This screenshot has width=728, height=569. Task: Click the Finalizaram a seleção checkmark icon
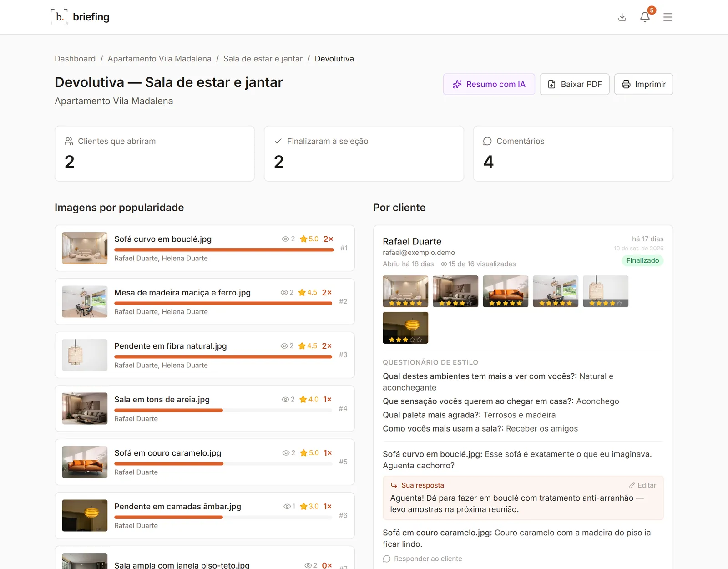point(278,141)
